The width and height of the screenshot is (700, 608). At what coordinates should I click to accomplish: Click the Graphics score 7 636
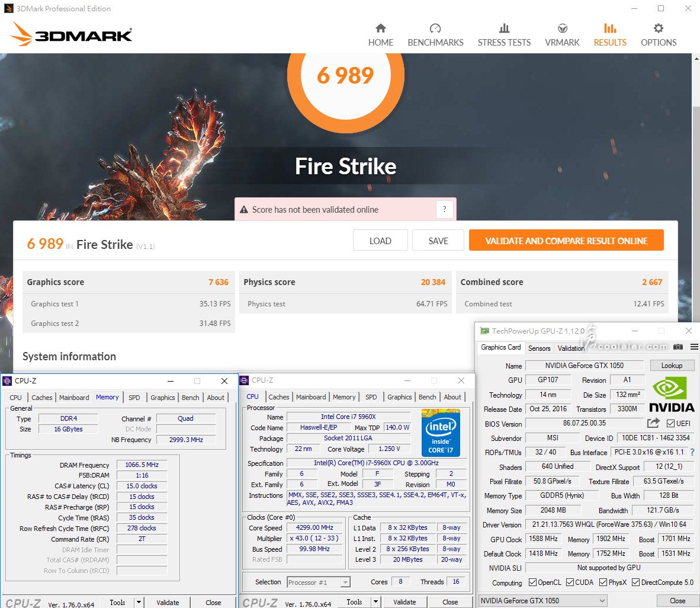(x=219, y=282)
